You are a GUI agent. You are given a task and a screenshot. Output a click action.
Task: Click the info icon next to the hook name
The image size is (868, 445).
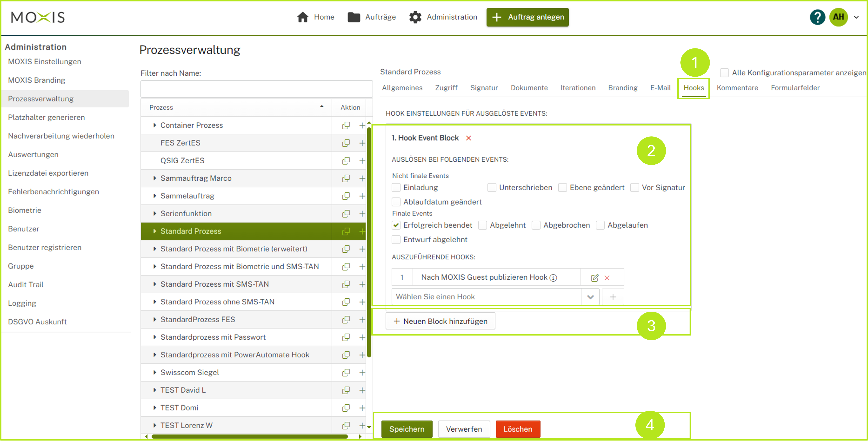click(x=553, y=278)
